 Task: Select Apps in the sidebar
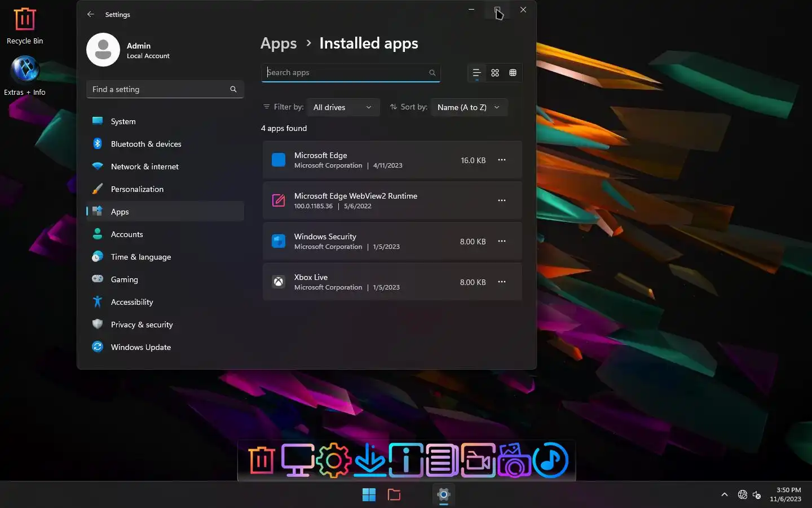tap(165, 212)
